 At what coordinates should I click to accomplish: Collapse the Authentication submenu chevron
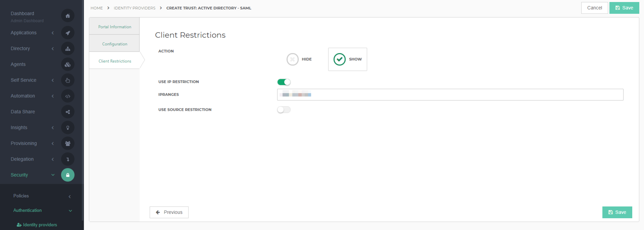[x=70, y=211]
